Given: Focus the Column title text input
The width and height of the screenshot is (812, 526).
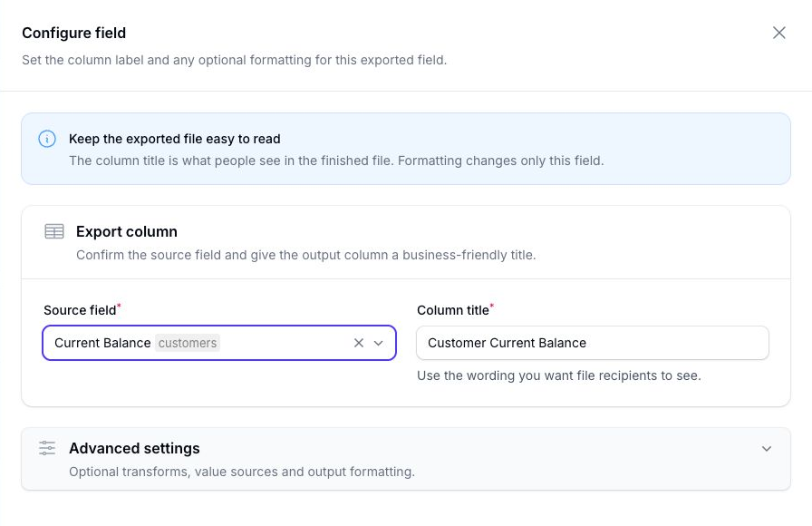Looking at the screenshot, I should pos(593,343).
